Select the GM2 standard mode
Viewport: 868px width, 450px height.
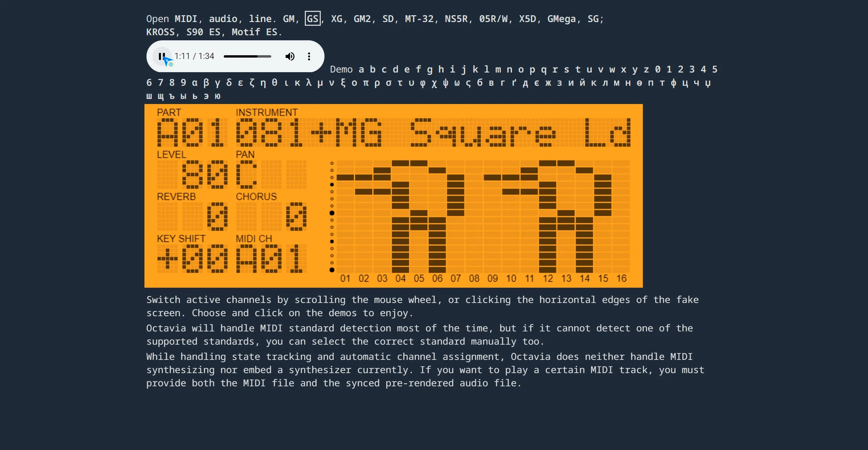[x=362, y=19]
